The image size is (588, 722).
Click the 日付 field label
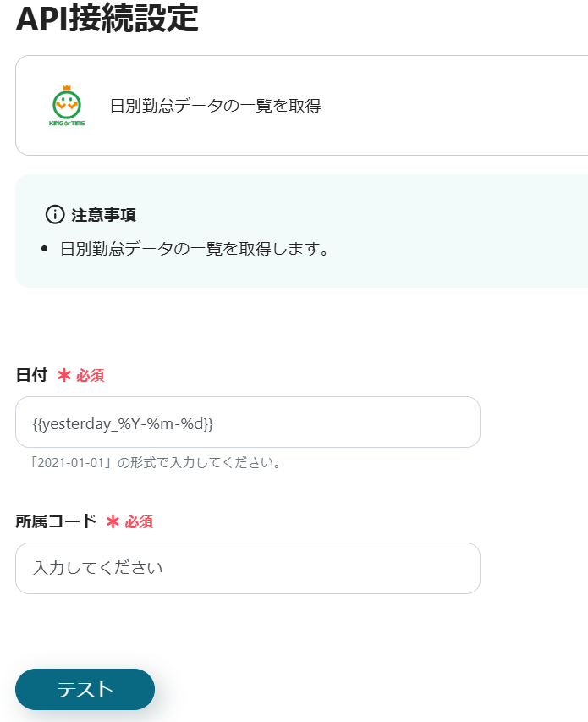[31, 375]
